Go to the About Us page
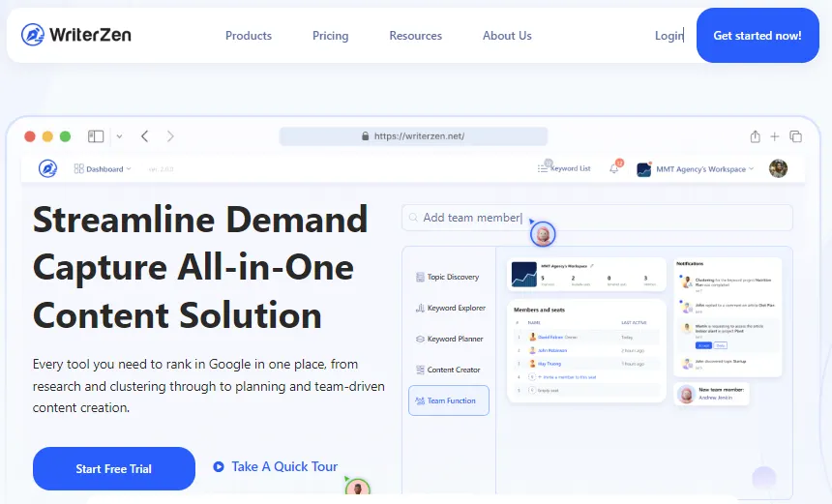This screenshot has width=832, height=504. tap(507, 36)
